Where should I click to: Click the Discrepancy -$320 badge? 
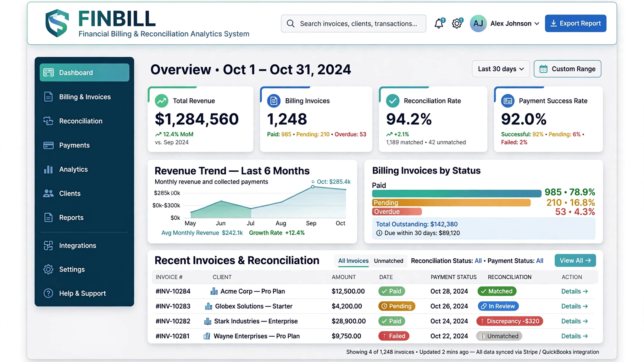pyautogui.click(x=509, y=321)
